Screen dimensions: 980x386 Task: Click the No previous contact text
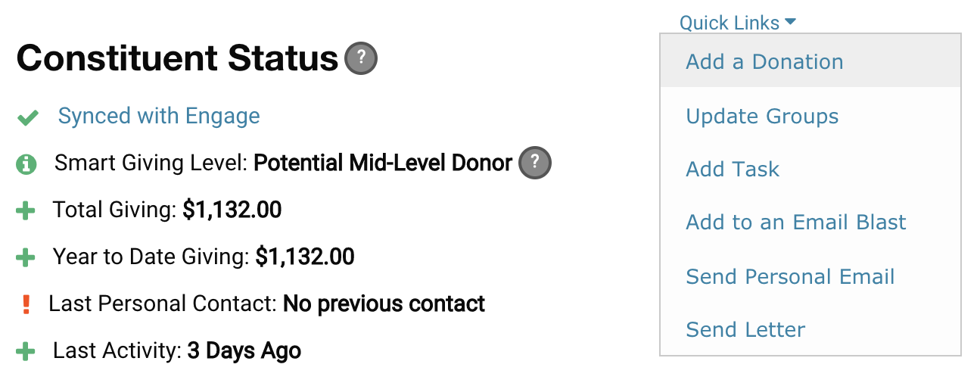click(x=384, y=304)
